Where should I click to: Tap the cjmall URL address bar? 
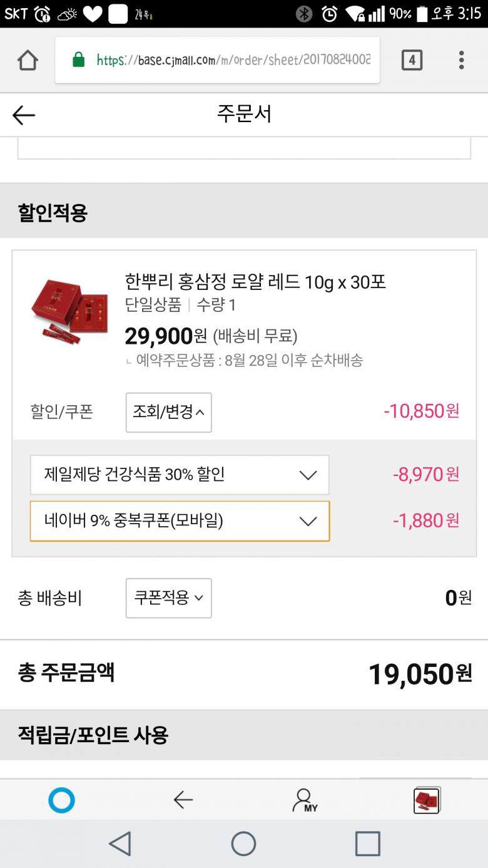(x=233, y=60)
